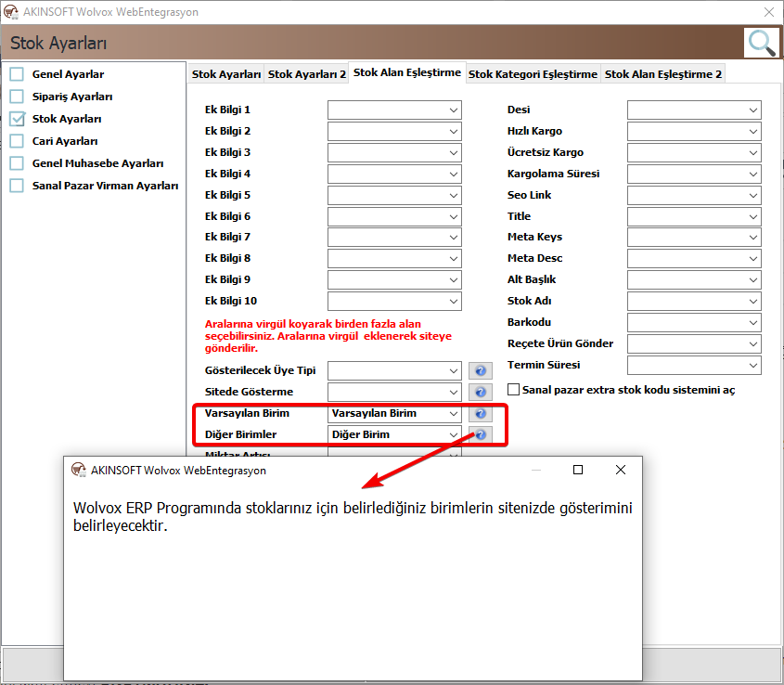Tick the Sanal Pazar Virman Ayarları checkbox

(x=17, y=186)
